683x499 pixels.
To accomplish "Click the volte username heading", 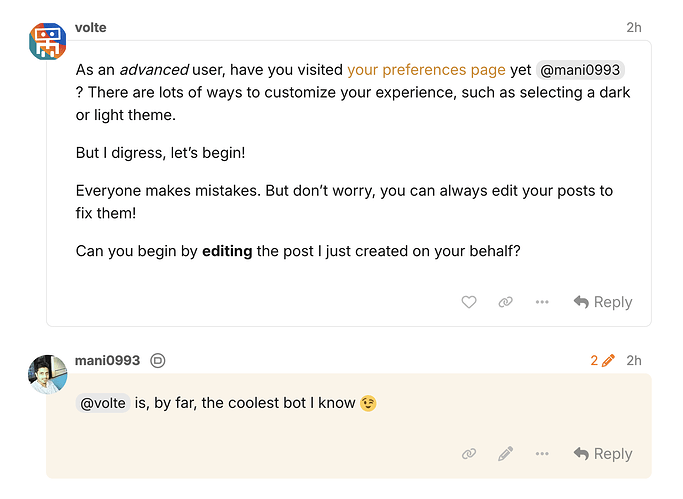I will point(91,27).
